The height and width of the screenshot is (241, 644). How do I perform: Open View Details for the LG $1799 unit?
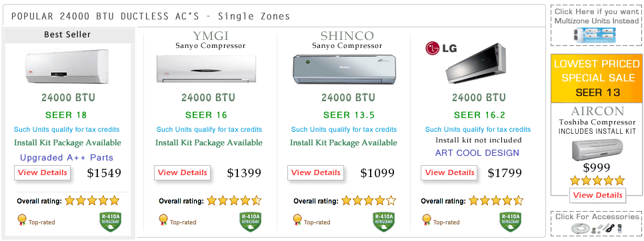pos(450,172)
